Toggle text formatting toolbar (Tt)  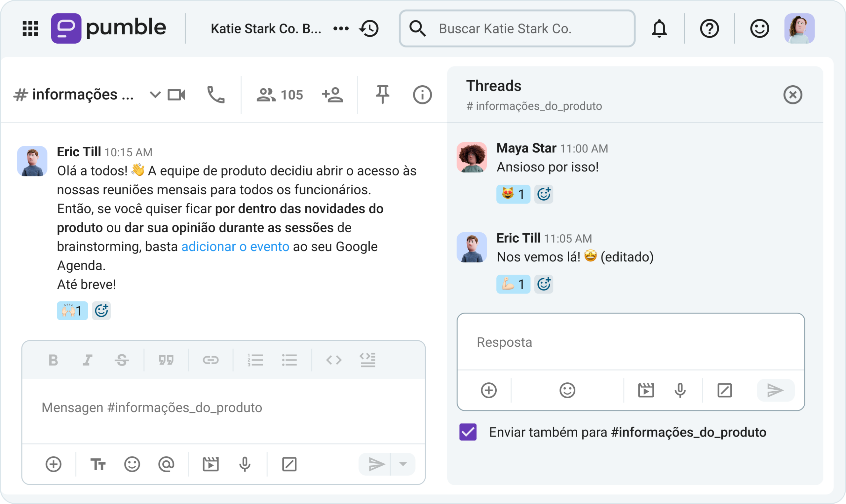click(x=98, y=464)
